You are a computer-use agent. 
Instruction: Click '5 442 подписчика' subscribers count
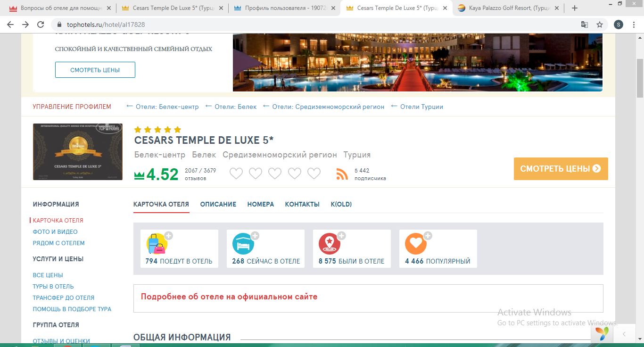[x=370, y=174]
